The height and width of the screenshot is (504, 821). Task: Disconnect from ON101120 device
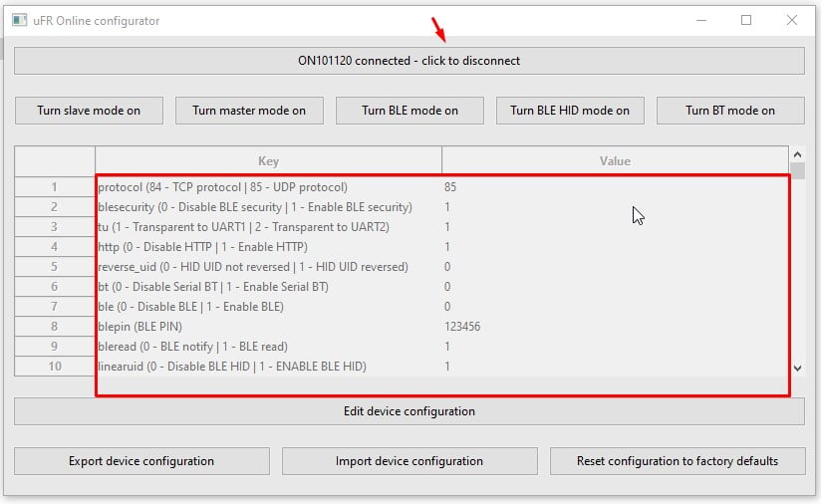point(409,61)
